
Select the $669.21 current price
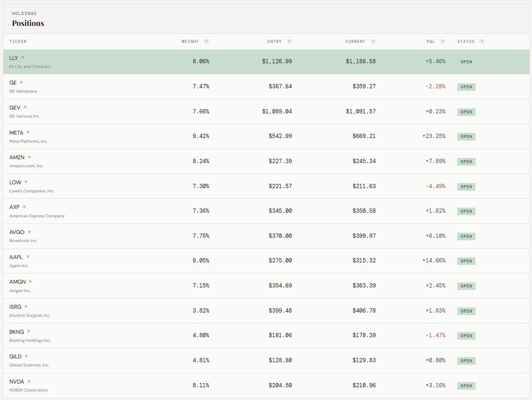pos(364,136)
